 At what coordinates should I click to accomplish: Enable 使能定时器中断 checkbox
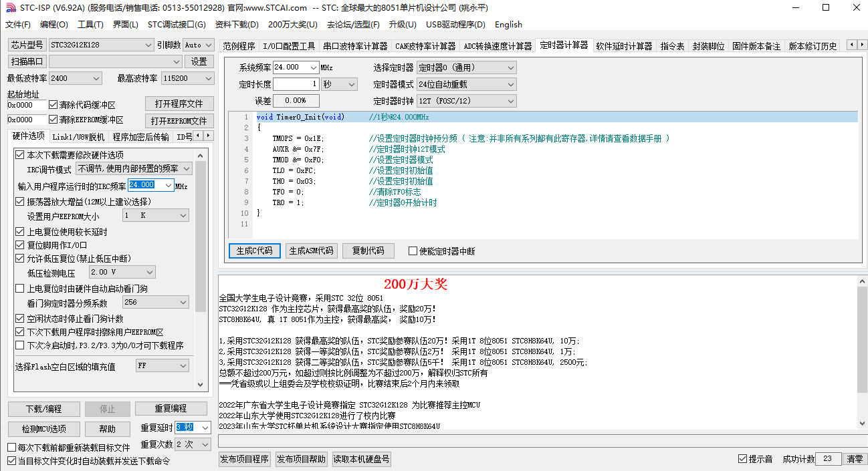click(413, 251)
